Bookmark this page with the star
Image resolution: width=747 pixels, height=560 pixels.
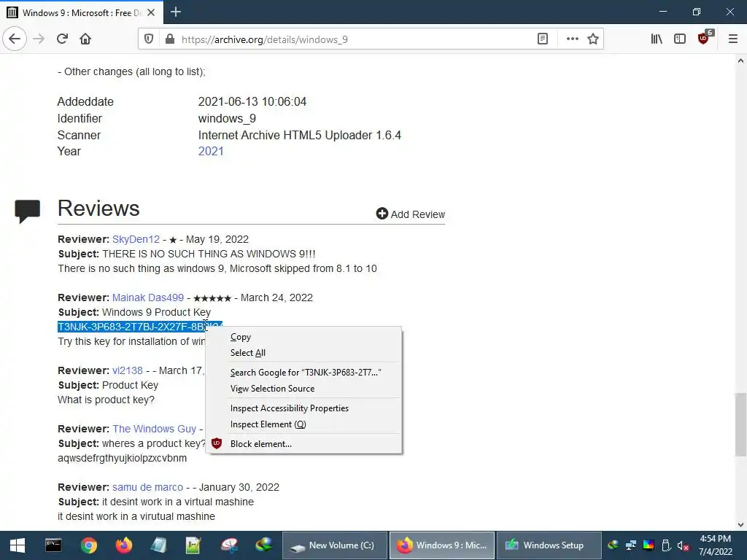click(592, 39)
